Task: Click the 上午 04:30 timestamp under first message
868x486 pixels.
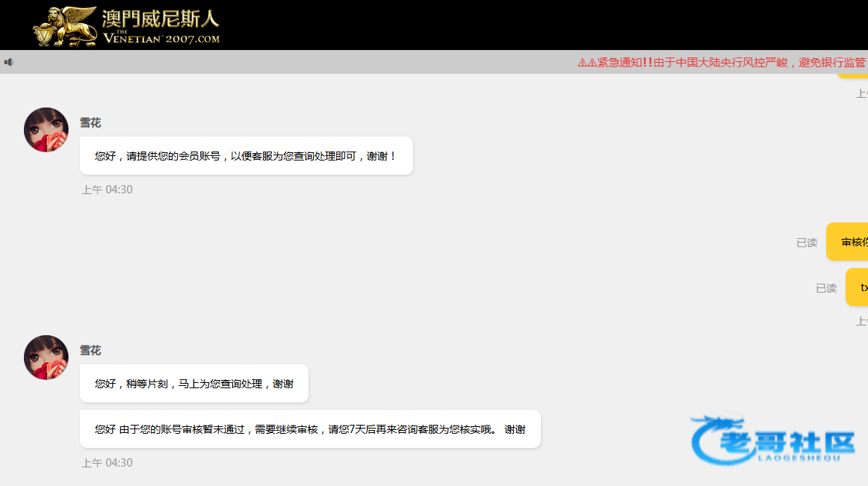Action: tap(107, 190)
